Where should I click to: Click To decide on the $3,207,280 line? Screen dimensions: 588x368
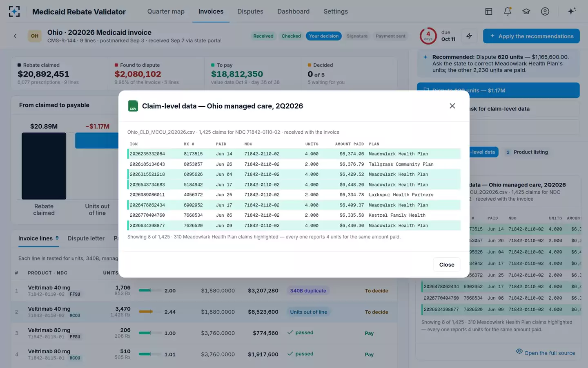[x=376, y=291]
